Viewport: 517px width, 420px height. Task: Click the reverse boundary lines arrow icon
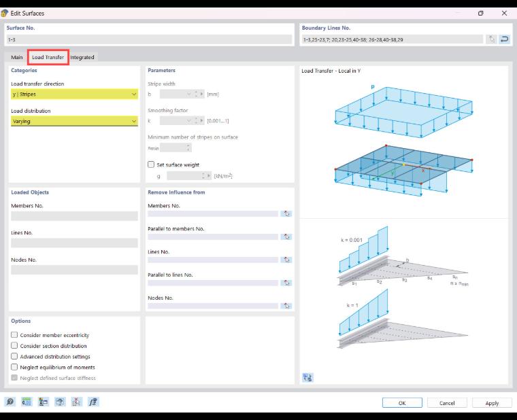[505, 39]
